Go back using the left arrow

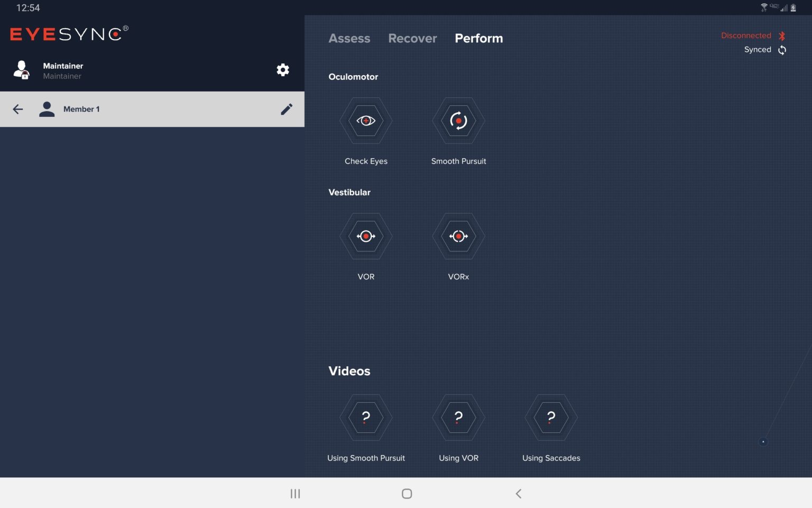click(x=18, y=109)
